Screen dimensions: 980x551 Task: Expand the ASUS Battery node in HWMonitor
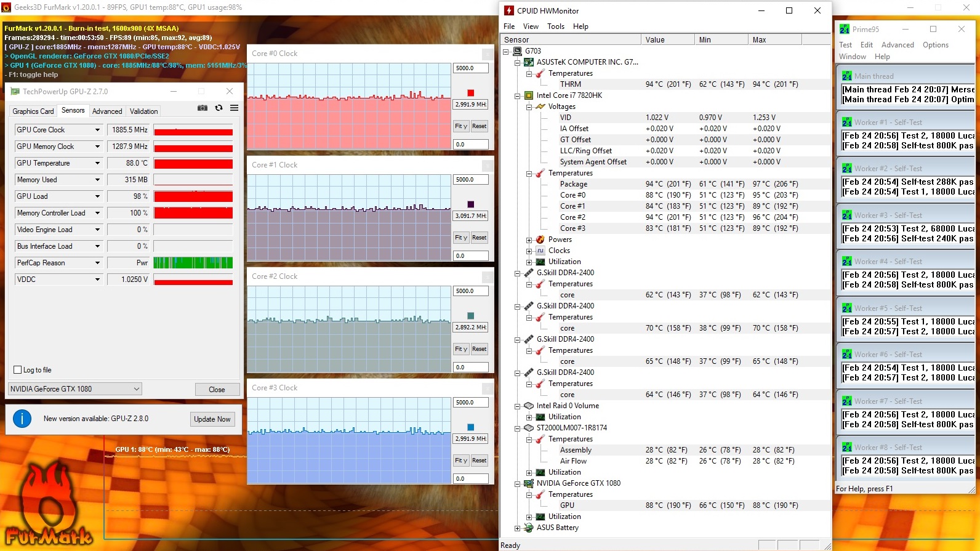517,528
